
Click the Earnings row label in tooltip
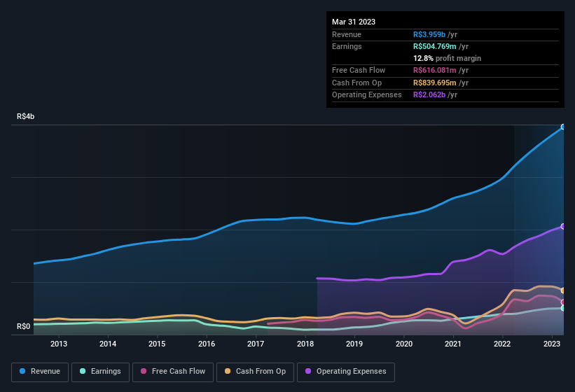347,46
